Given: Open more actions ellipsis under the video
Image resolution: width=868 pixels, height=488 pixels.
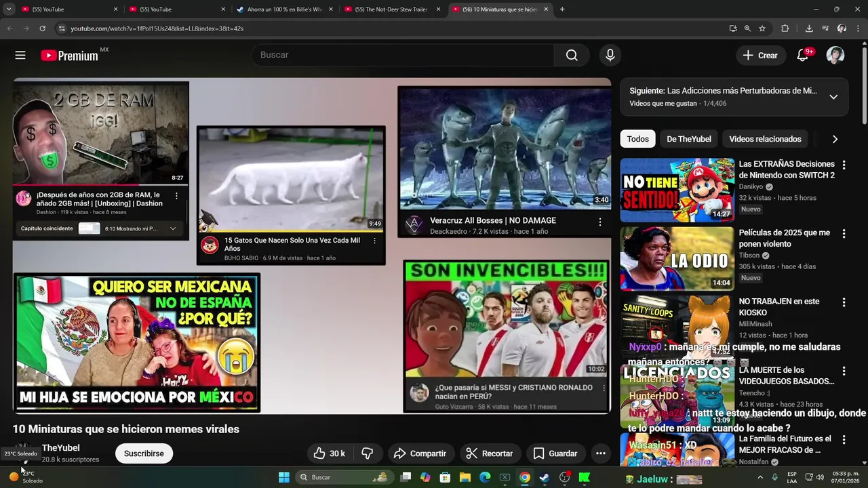Looking at the screenshot, I should tap(600, 453).
